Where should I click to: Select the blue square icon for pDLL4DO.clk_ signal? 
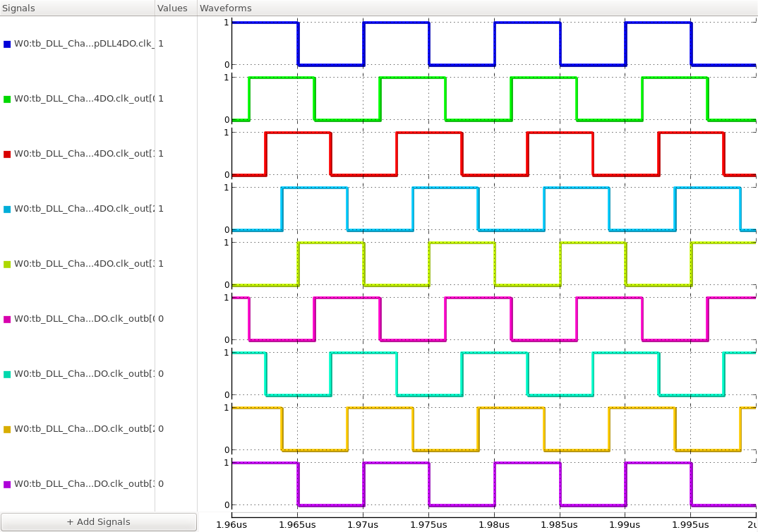(8, 44)
